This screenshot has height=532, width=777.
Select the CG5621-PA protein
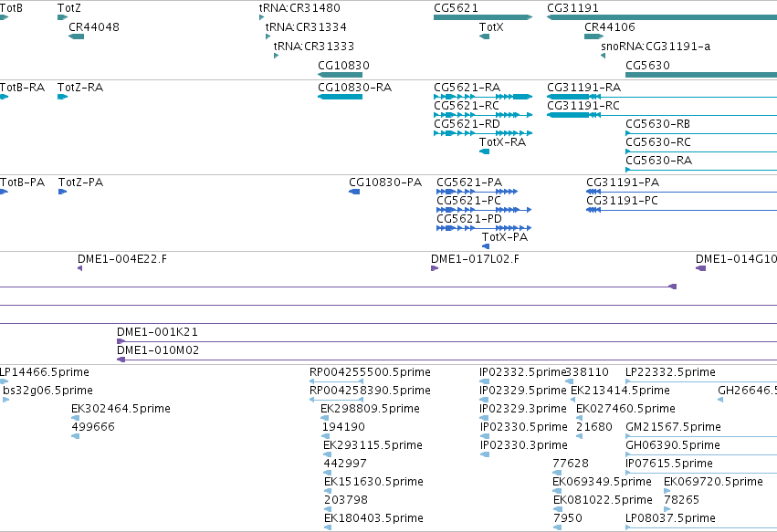(477, 192)
